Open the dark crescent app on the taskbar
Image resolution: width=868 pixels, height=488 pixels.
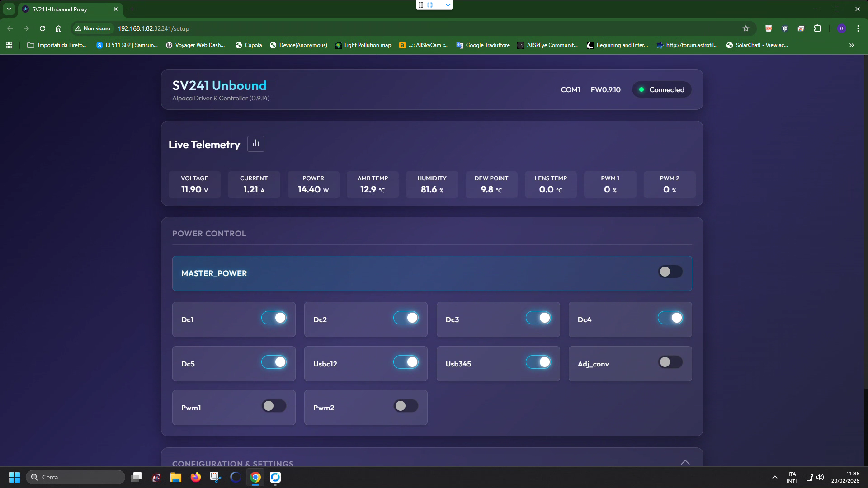point(236,477)
